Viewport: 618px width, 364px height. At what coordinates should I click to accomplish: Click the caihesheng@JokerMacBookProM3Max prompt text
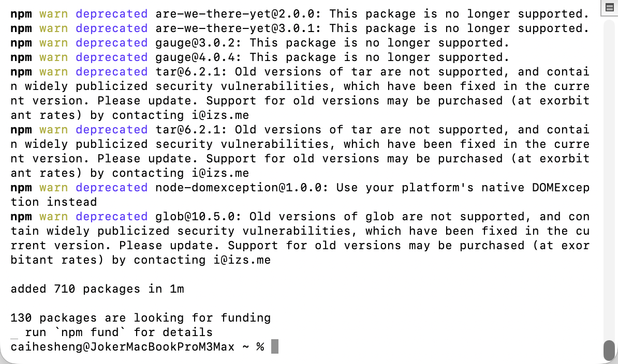[x=123, y=347]
